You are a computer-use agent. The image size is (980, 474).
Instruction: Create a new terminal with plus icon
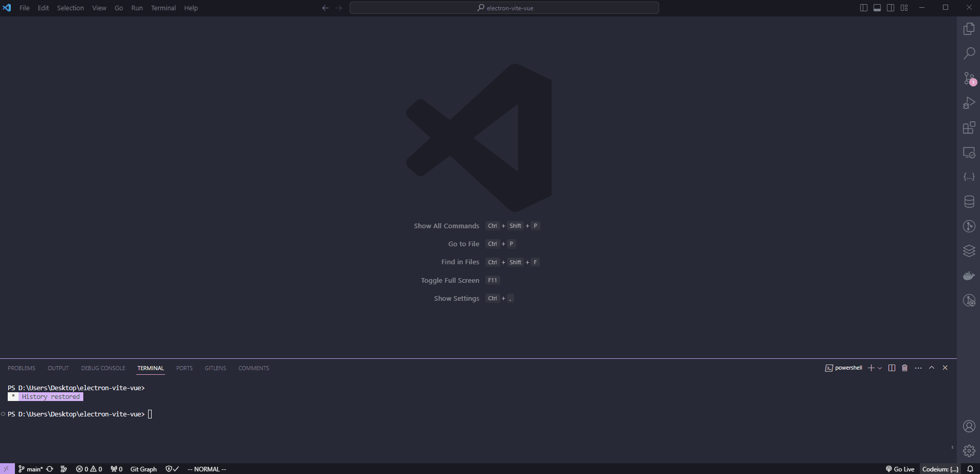click(871, 368)
